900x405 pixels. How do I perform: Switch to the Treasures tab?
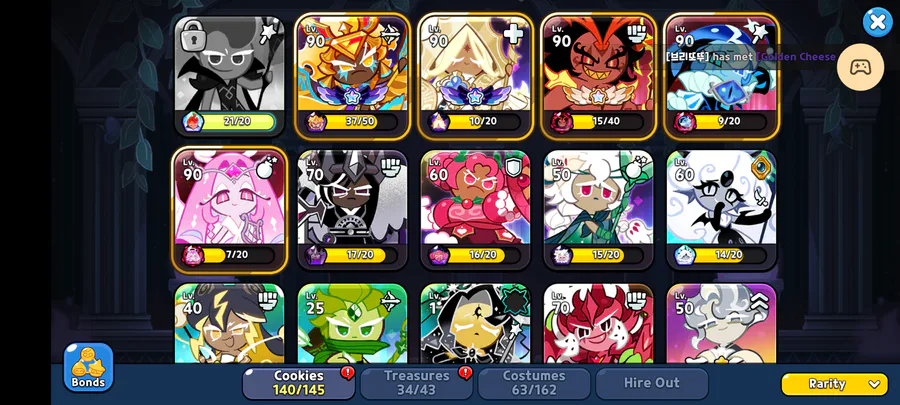[417, 383]
